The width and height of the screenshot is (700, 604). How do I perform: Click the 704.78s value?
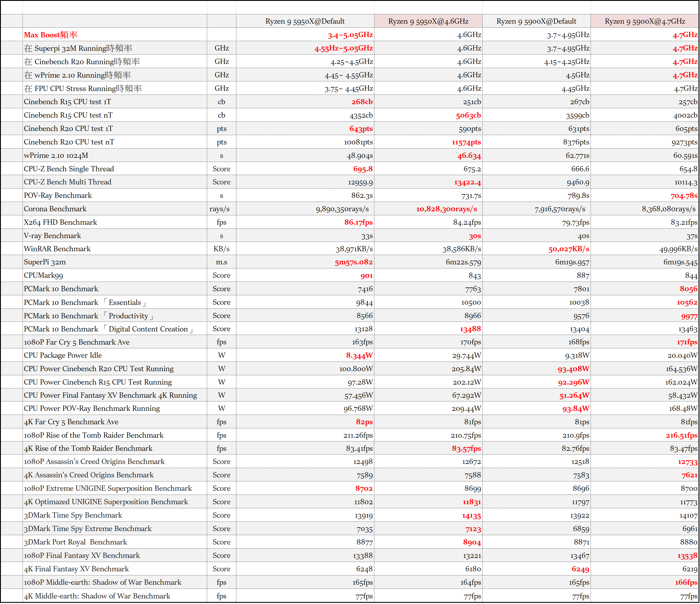pos(684,195)
